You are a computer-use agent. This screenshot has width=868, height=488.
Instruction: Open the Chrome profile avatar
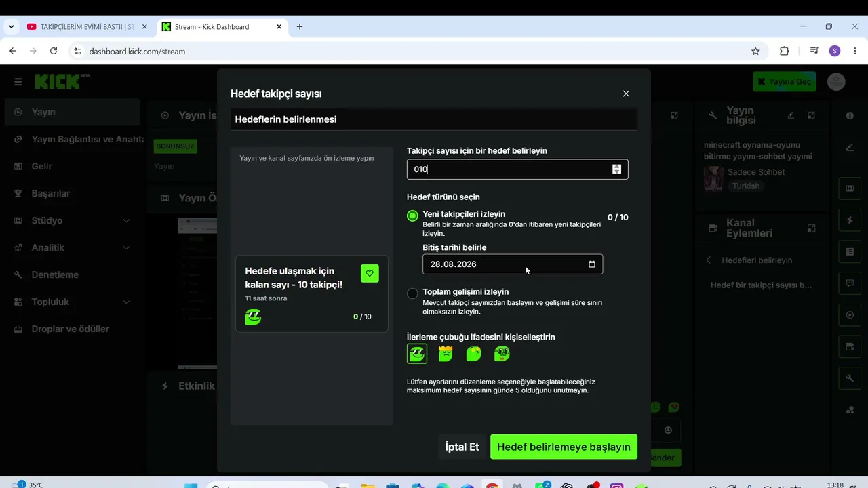(835, 51)
